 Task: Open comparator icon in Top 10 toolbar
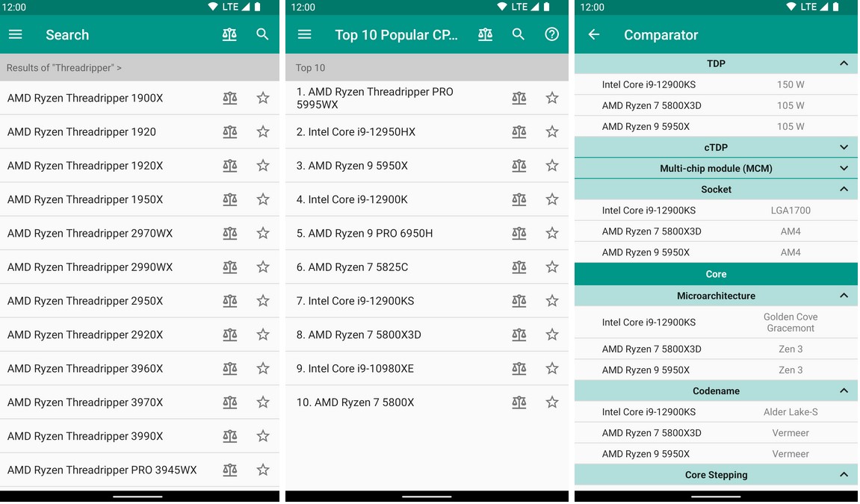tap(486, 34)
